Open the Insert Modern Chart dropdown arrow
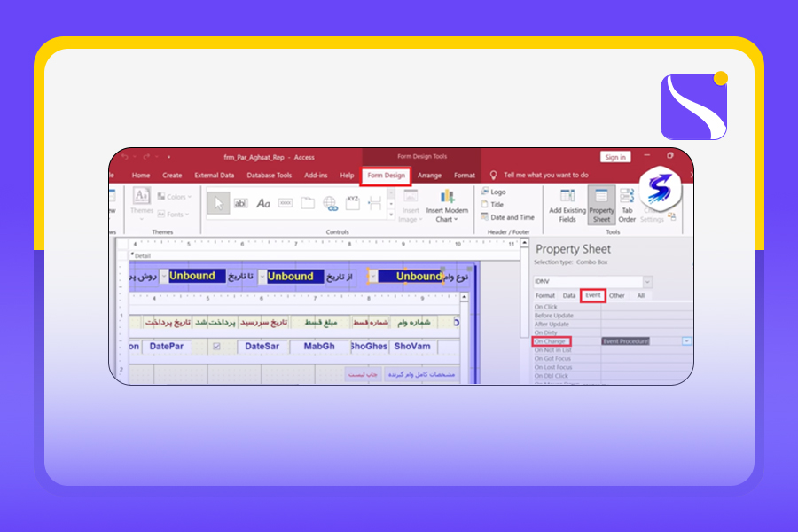 [x=456, y=219]
